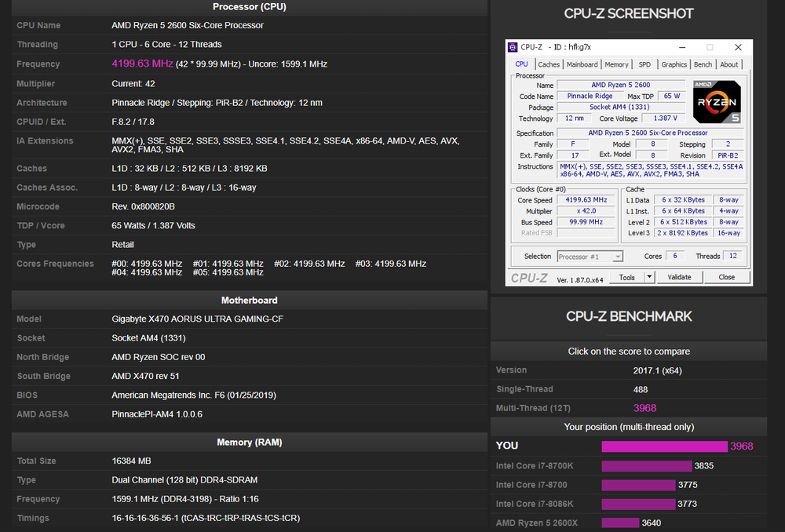Select the Memory tab

(x=616, y=64)
